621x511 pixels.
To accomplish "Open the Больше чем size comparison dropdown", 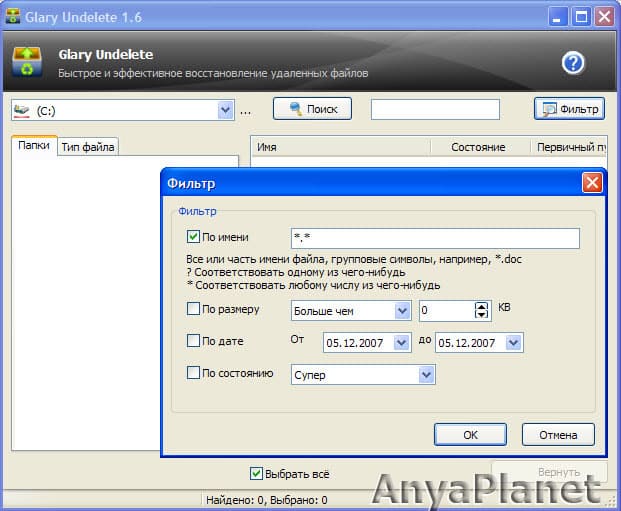I will tap(402, 311).
